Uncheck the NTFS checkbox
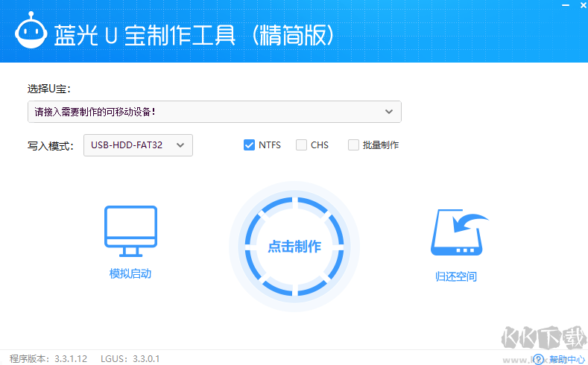Image resolution: width=588 pixels, height=365 pixels. (x=249, y=145)
